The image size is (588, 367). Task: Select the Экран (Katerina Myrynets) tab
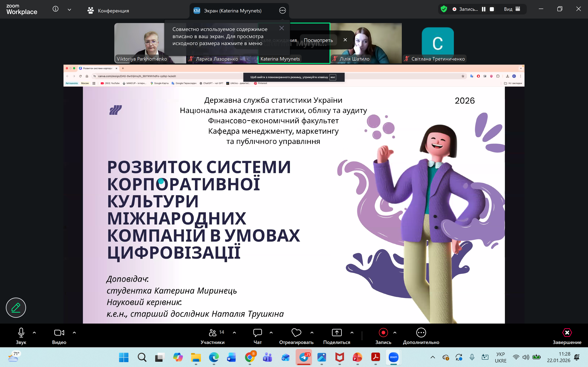(232, 11)
